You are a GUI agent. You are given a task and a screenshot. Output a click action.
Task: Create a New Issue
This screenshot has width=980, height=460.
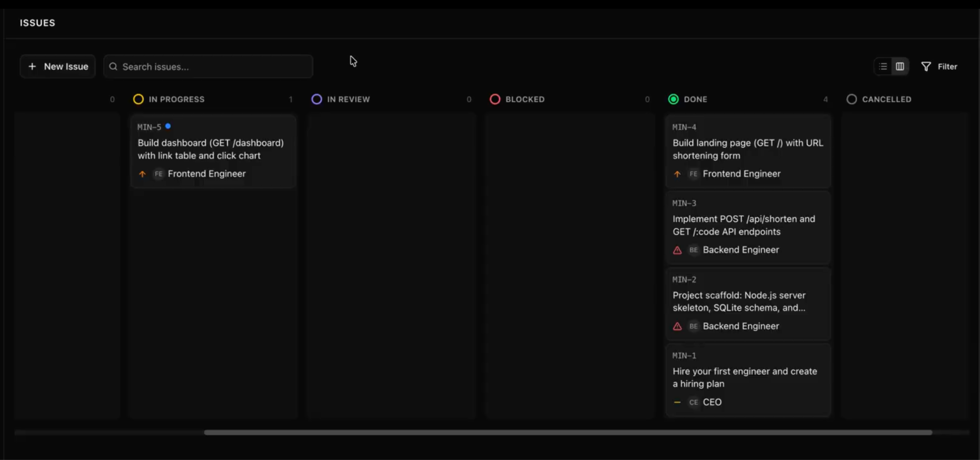pyautogui.click(x=57, y=66)
